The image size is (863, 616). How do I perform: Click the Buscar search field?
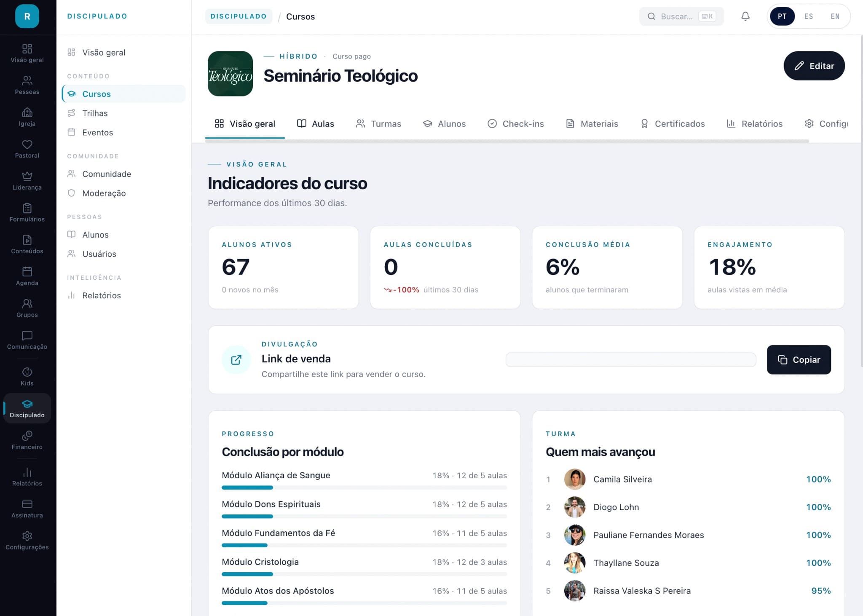click(x=681, y=16)
